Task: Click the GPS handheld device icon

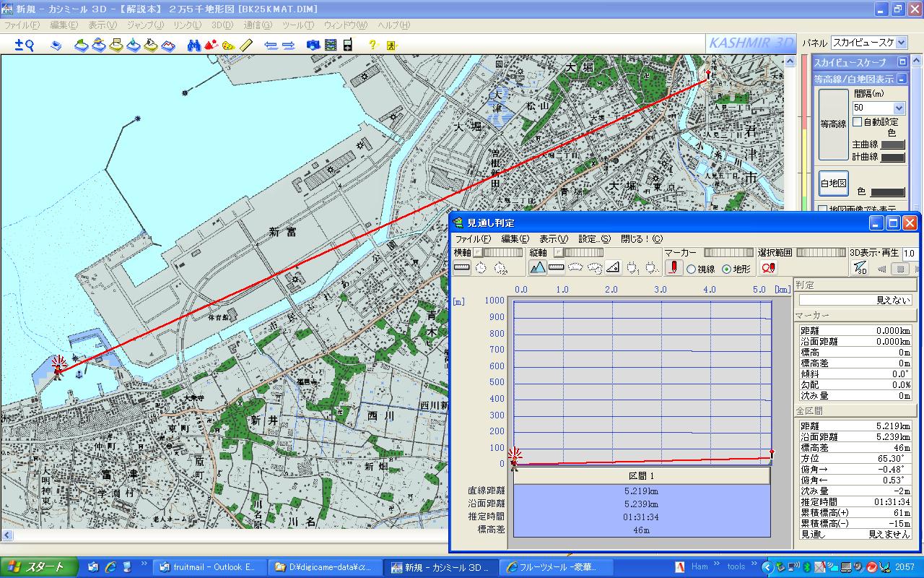Action: 347,45
